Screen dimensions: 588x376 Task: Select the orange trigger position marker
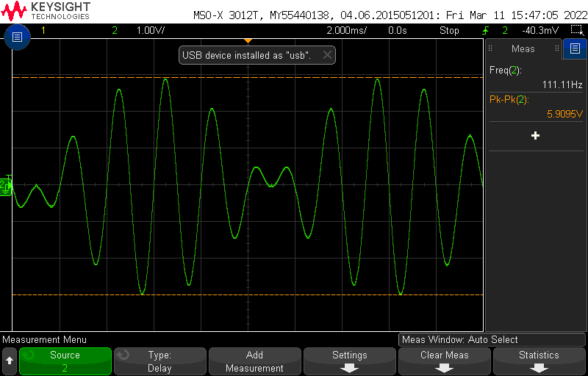click(248, 40)
